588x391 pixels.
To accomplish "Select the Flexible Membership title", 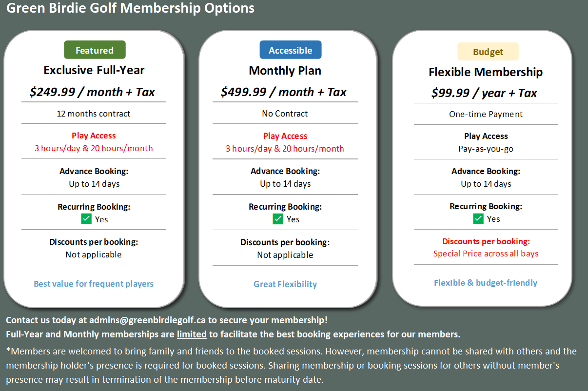I will pos(486,72).
